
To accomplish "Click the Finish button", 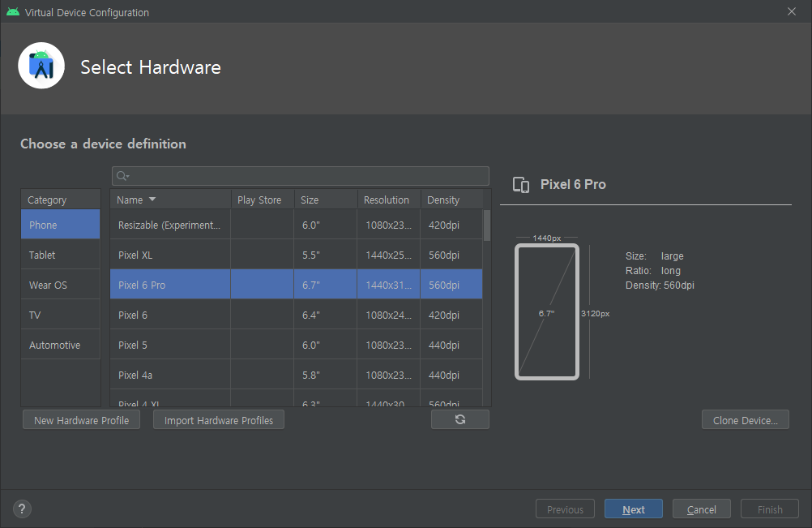I will [x=770, y=509].
